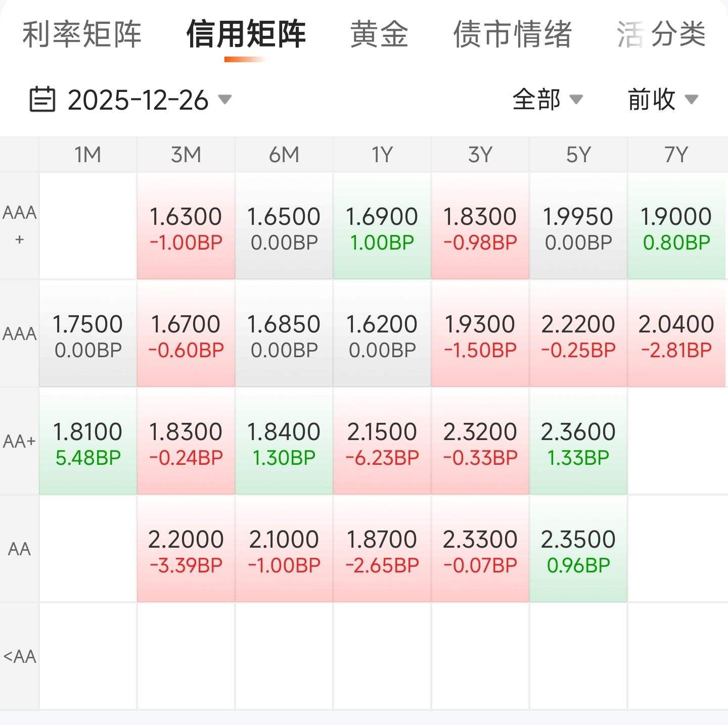The width and height of the screenshot is (728, 725).
Task: Open the 债市情绪 tab
Action: pos(514,34)
